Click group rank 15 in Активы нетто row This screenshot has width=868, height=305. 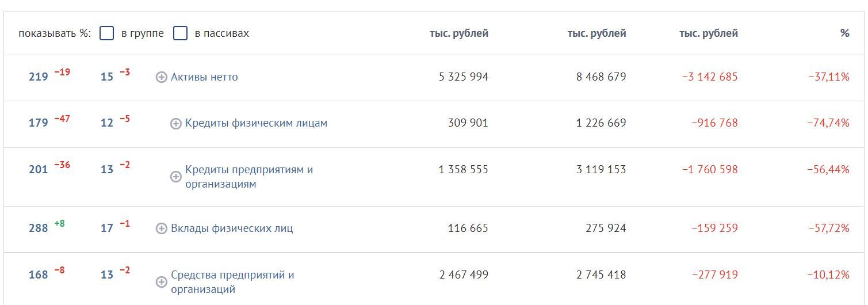pyautogui.click(x=107, y=77)
